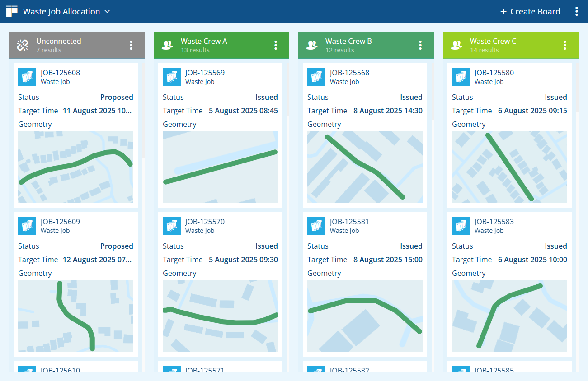
Task: Open the Waste Crew C column options menu
Action: point(565,45)
